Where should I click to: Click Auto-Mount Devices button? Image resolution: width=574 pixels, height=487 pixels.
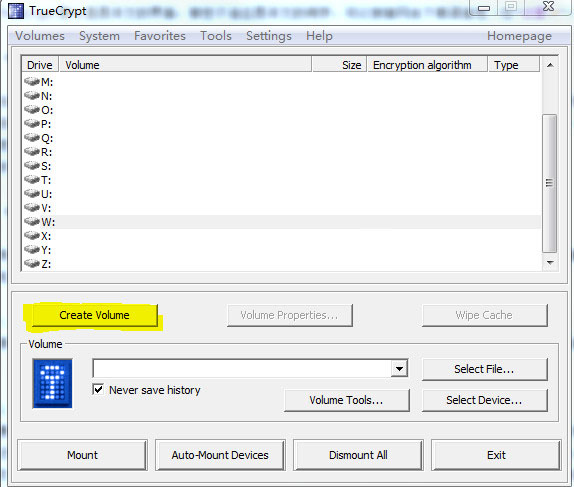coord(220,455)
